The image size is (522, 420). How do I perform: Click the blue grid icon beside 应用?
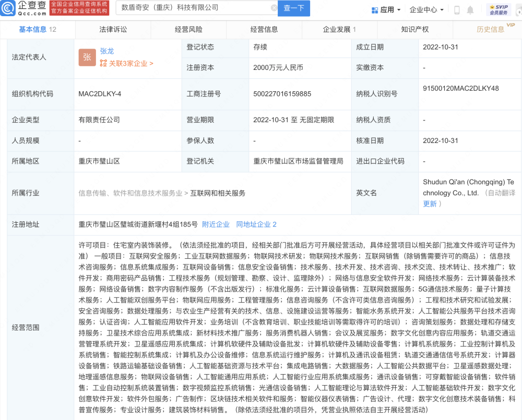point(374,10)
